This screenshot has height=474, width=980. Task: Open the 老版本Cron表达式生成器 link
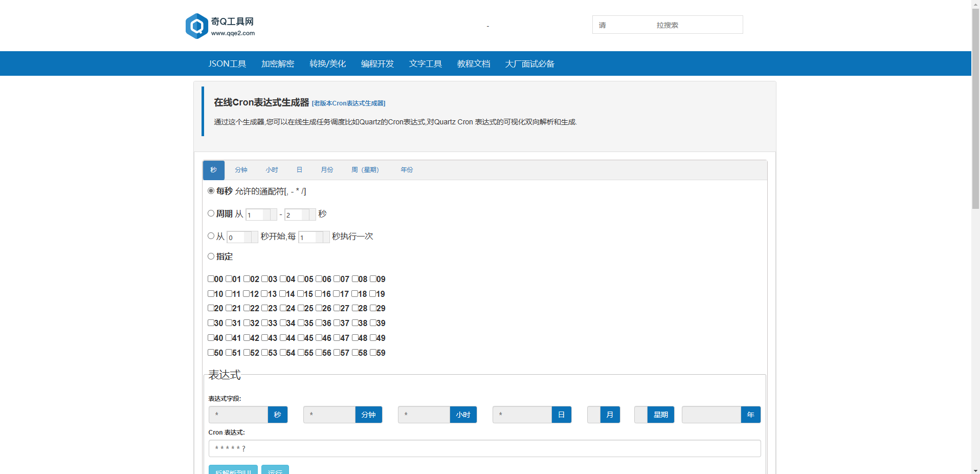tap(349, 103)
